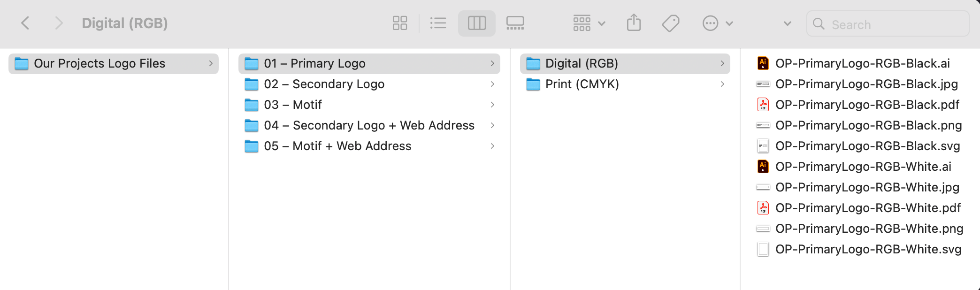The image size is (980, 290).
Task: Expand 05 – Motif + Web Address chevron
Action: pos(492,146)
